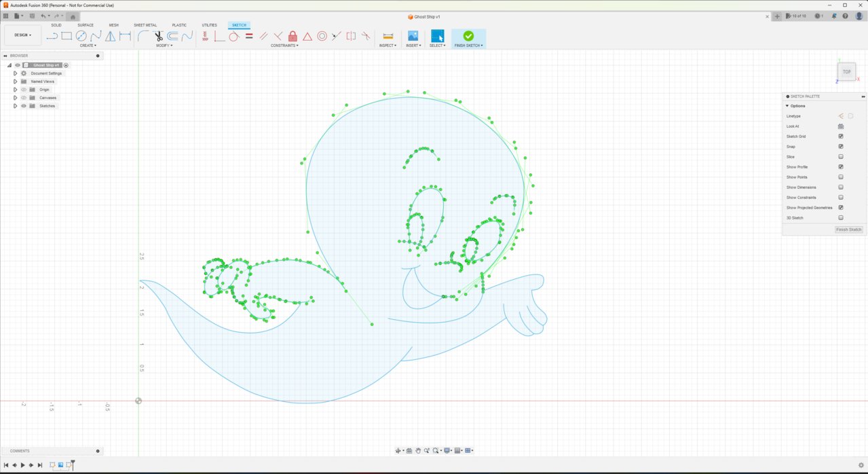868x474 pixels.
Task: Select the Mirror triangle tool in Create
Action: (x=110, y=36)
